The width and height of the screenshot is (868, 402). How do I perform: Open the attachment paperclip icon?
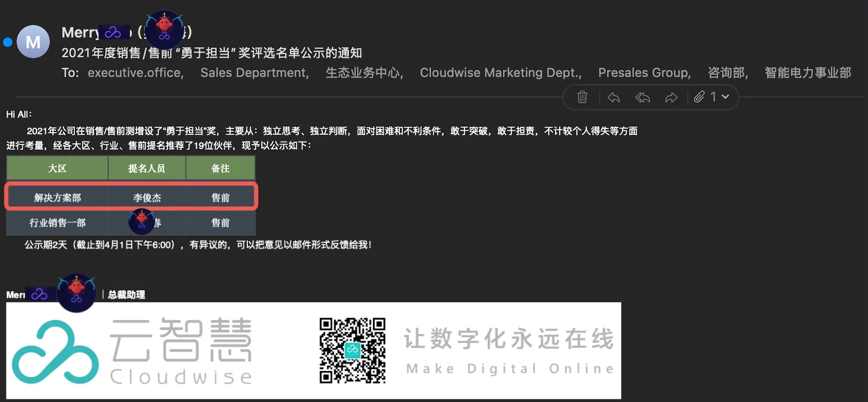pos(699,97)
